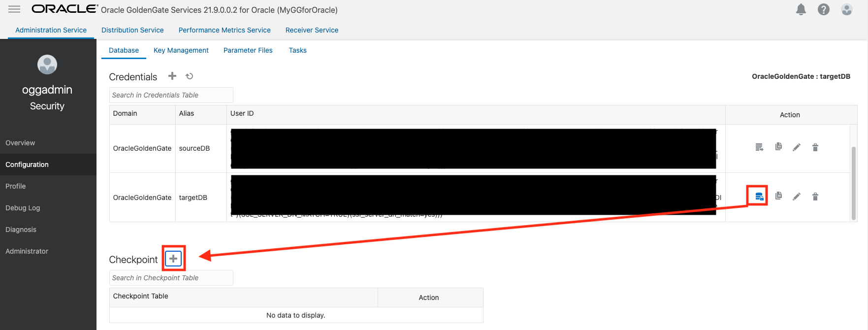Copy the sourceDB credential
This screenshot has height=330, width=868.
778,147
